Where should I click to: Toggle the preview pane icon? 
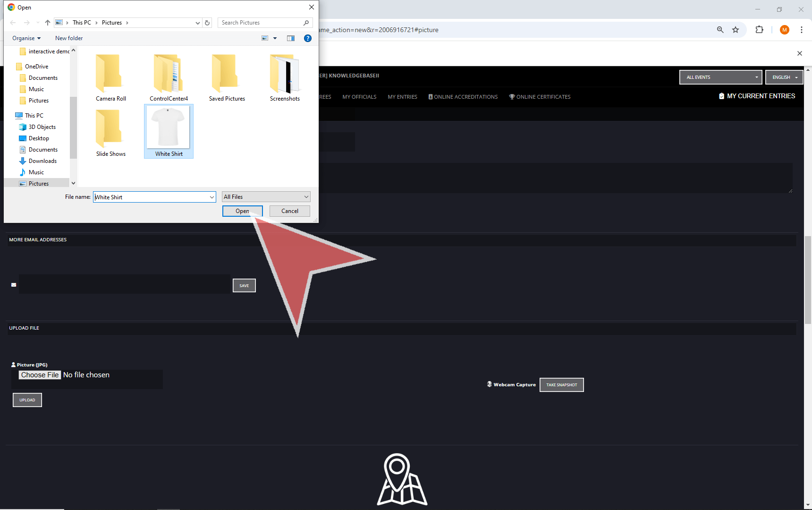pyautogui.click(x=291, y=38)
